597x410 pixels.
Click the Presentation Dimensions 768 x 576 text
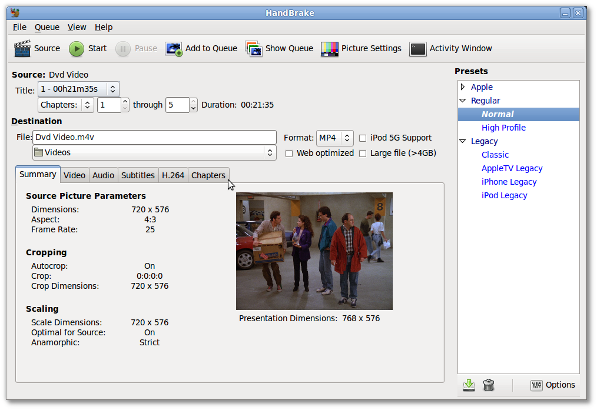[309, 318]
